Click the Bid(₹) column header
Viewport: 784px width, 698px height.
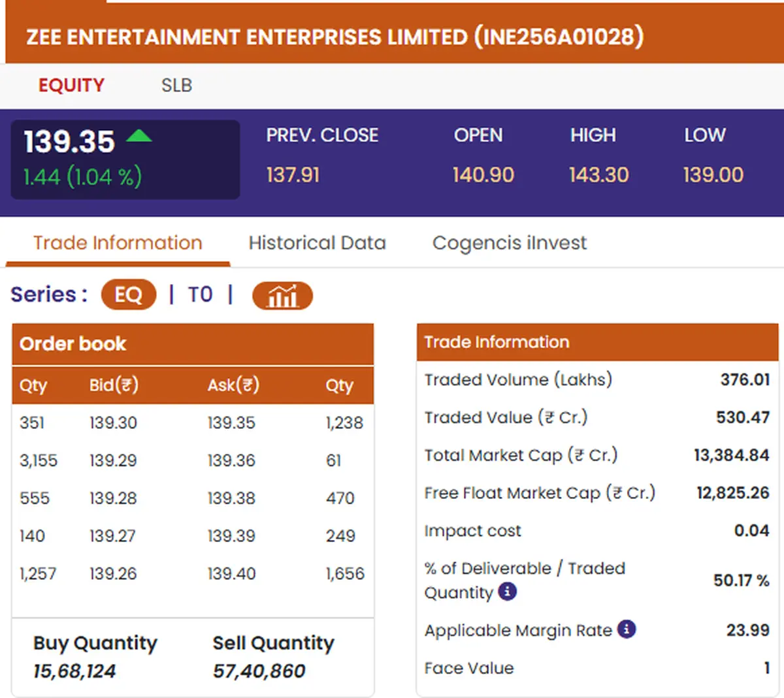pos(114,385)
